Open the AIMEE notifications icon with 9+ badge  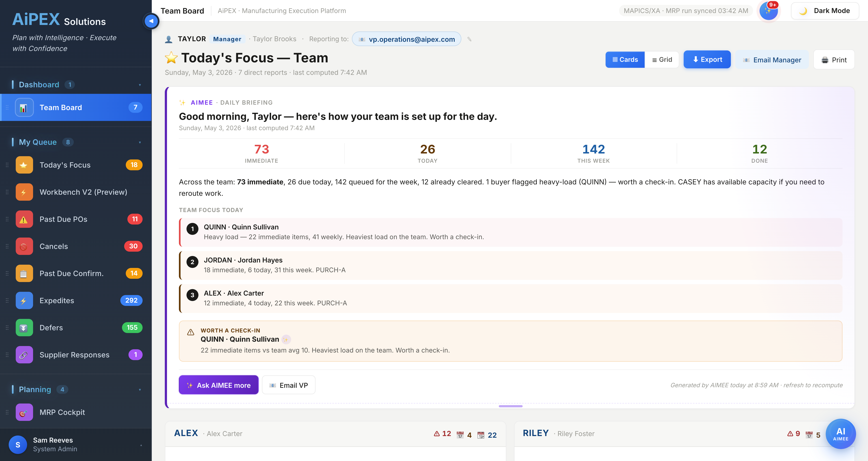click(x=769, y=11)
